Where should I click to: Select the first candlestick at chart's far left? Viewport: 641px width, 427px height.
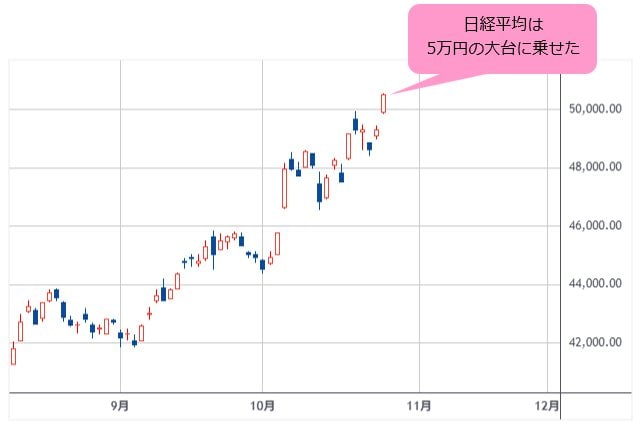[x=13, y=353]
